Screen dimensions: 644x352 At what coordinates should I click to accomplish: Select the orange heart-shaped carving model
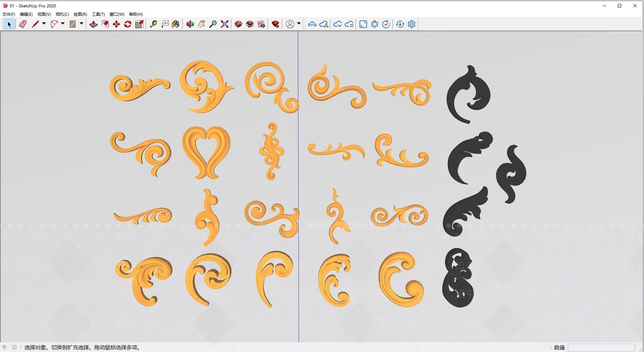point(206,152)
